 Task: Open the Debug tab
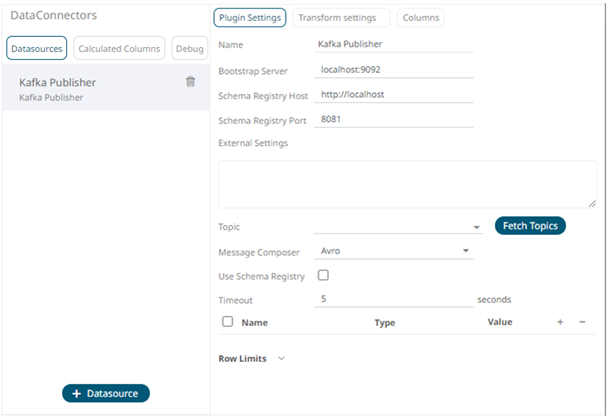[189, 48]
